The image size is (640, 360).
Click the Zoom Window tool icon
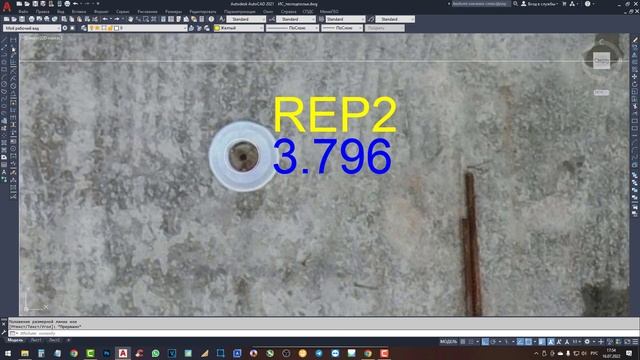coord(146,19)
